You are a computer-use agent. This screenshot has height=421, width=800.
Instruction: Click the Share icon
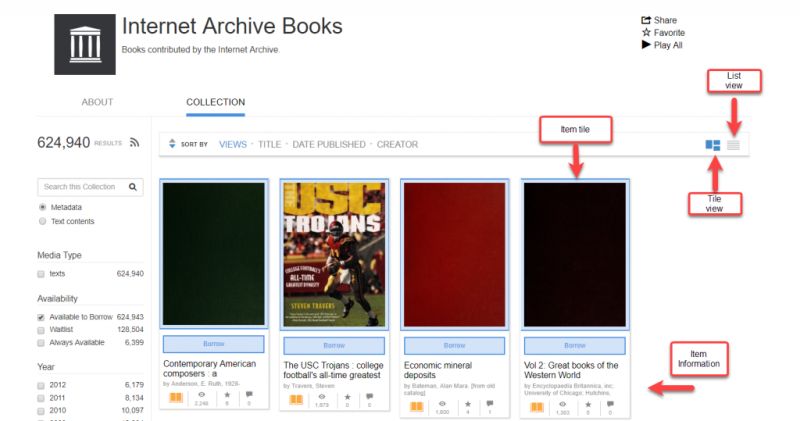(646, 20)
